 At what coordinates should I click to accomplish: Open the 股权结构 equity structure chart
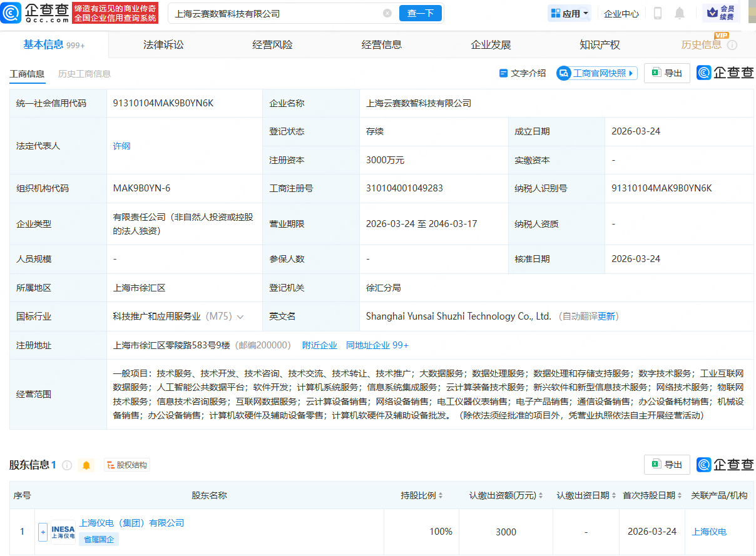pyautogui.click(x=126, y=465)
